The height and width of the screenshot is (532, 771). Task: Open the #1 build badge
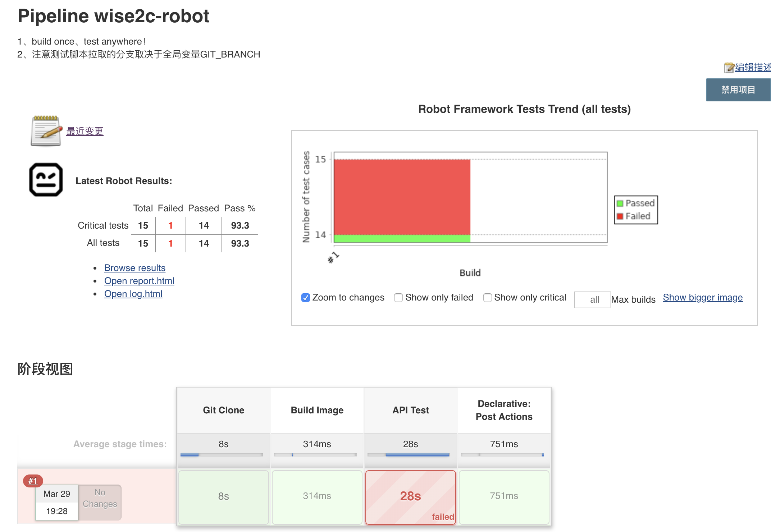[33, 481]
